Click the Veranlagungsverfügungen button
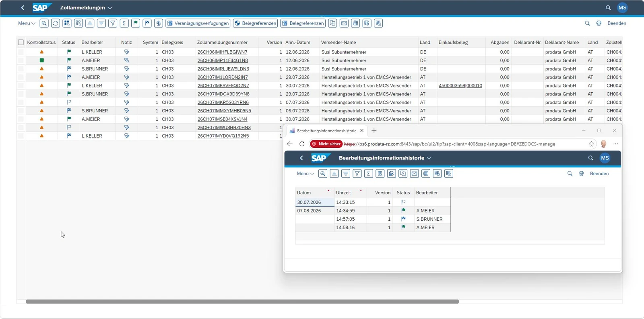 click(x=198, y=23)
